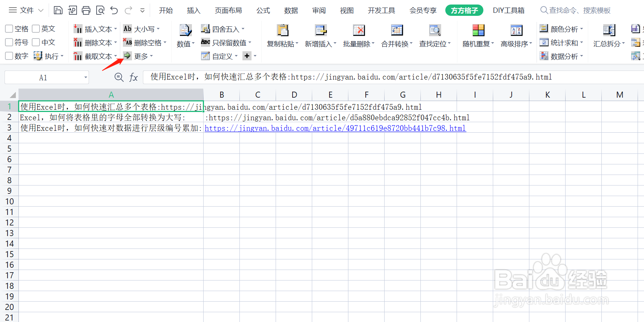Click the fx insert function icon
The width and height of the screenshot is (644, 322).
133,77
